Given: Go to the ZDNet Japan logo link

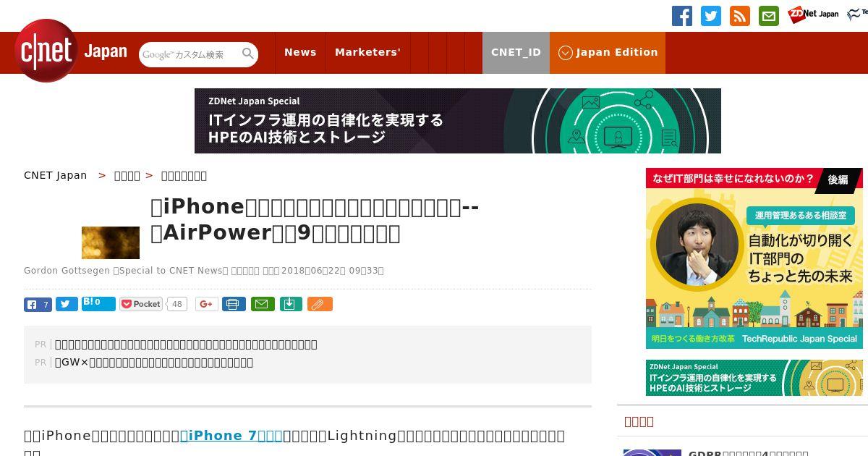Looking at the screenshot, I should (x=813, y=14).
